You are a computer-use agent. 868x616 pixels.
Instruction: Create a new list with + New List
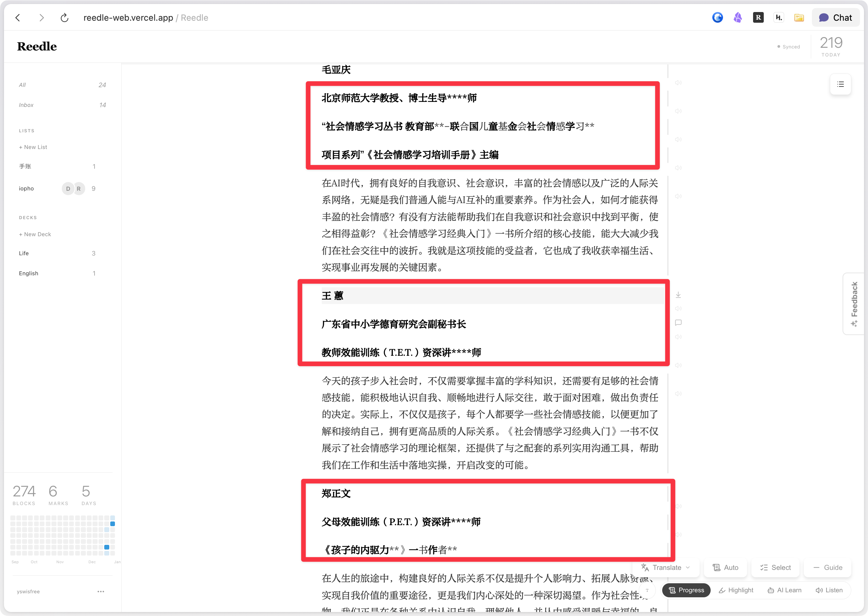click(33, 147)
